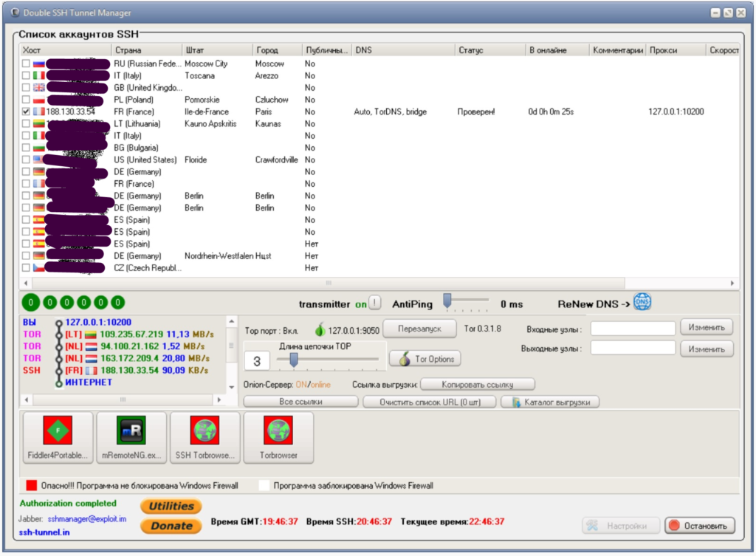The width and height of the screenshot is (756, 556).
Task: Open mRemoteNG.exe shortcut
Action: click(131, 437)
